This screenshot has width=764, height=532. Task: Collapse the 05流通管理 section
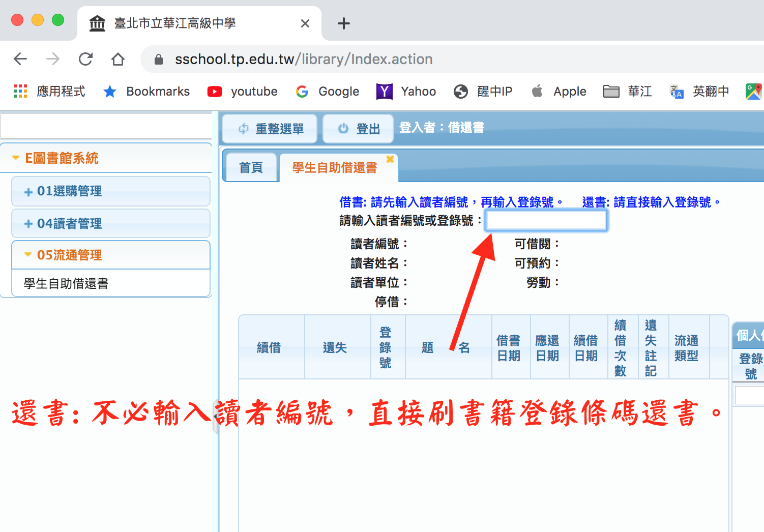111,255
